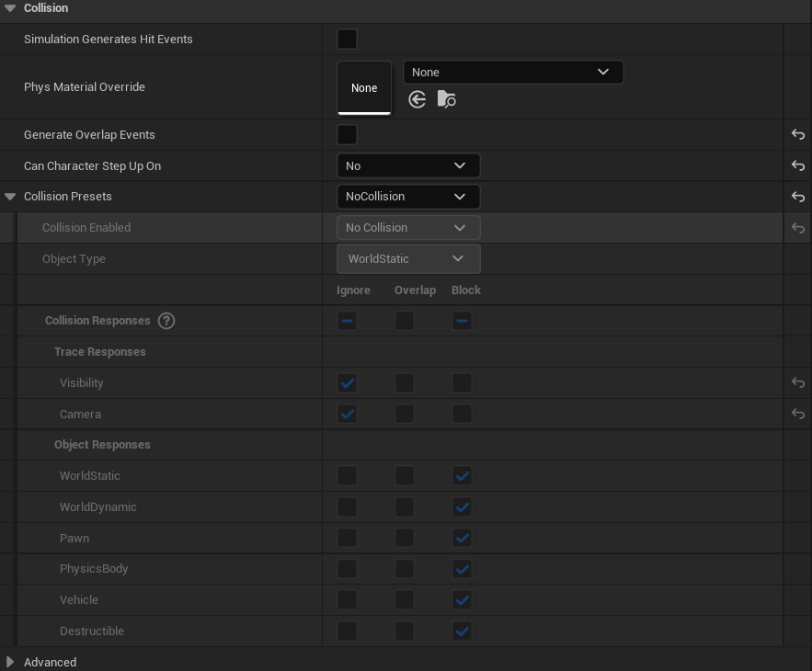This screenshot has width=812, height=671.
Task: Reset the Camera trace response to default
Action: pyautogui.click(x=797, y=414)
